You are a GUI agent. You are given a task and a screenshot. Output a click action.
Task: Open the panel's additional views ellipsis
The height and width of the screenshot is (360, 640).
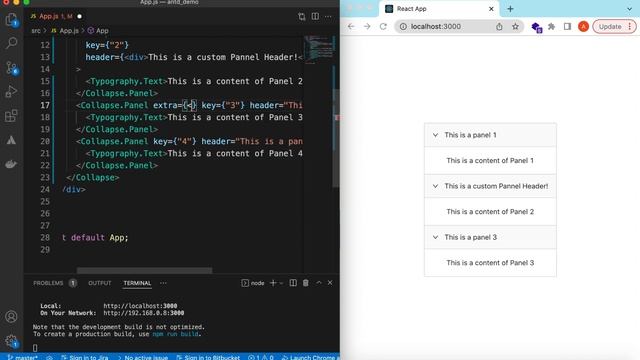[163, 283]
